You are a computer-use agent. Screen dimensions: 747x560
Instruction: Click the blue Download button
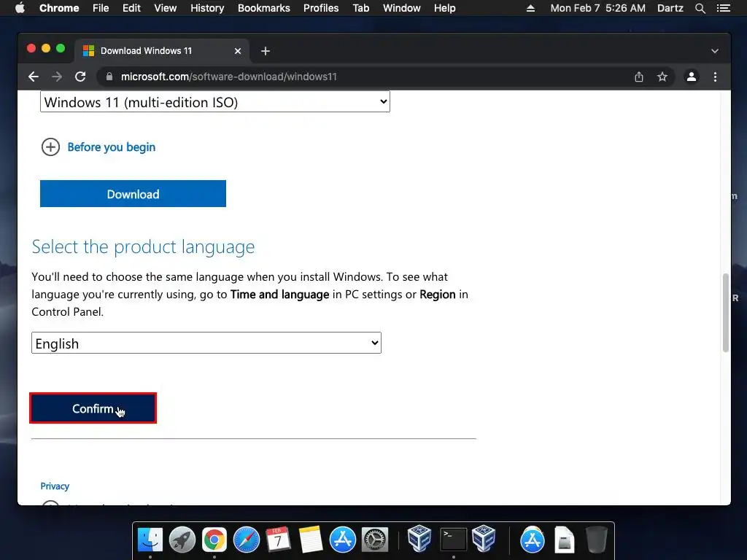click(133, 194)
